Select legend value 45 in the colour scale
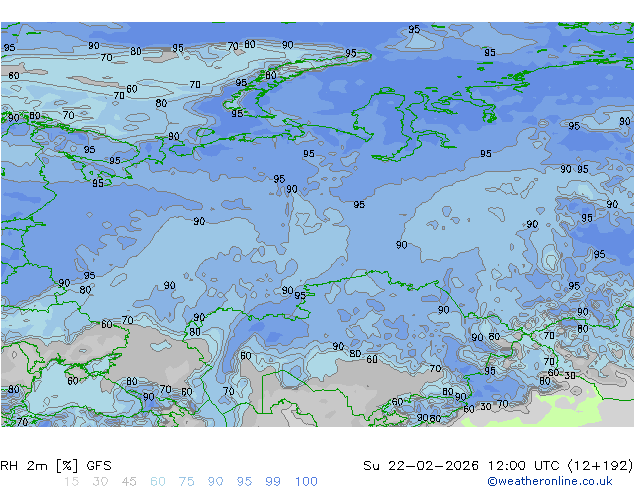 pyautogui.click(x=129, y=482)
